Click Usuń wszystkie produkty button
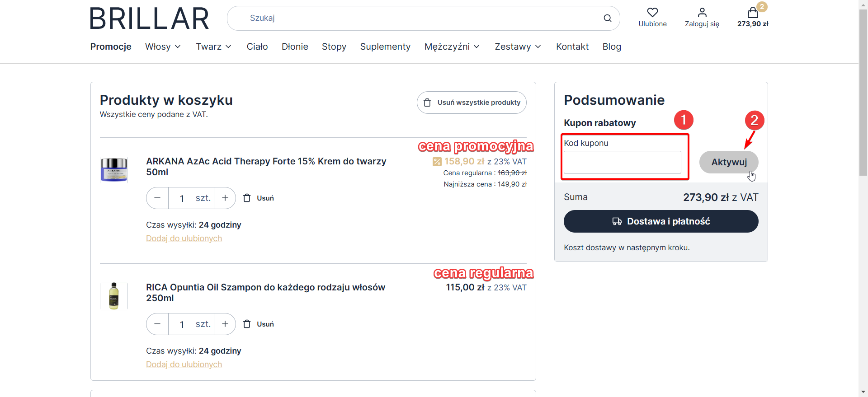The width and height of the screenshot is (868, 397). [x=472, y=103]
